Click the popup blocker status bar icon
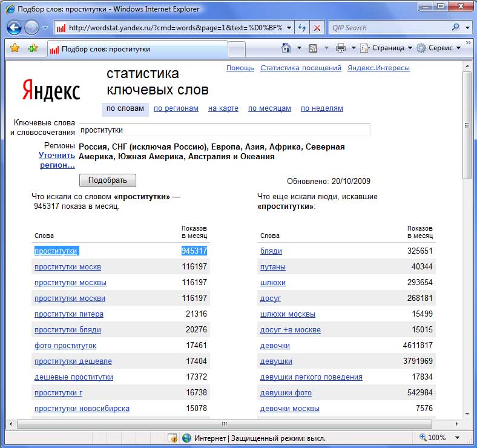This screenshot has width=477, height=448. tap(173, 438)
